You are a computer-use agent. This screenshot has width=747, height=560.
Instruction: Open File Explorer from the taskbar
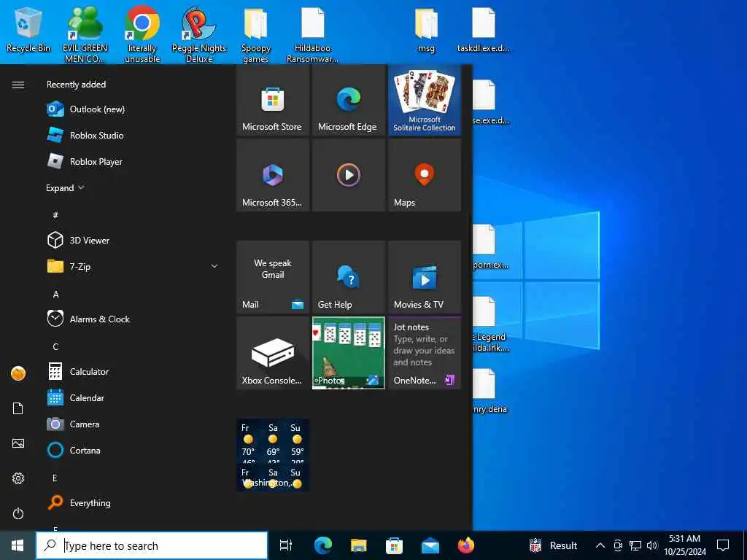click(x=359, y=545)
